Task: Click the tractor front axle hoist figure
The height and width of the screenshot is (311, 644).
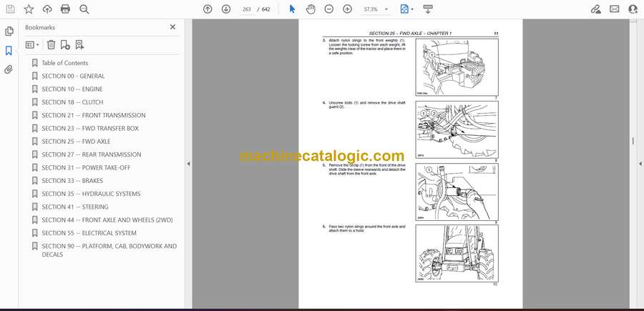Action: click(x=457, y=253)
